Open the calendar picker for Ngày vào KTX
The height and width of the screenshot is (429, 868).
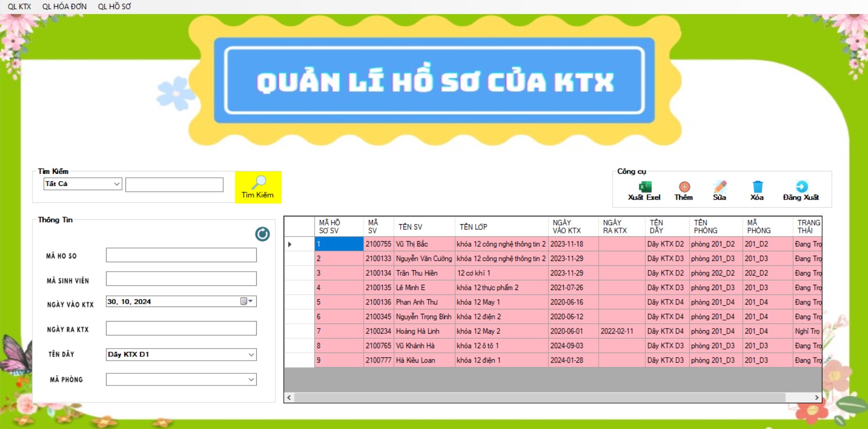(247, 301)
